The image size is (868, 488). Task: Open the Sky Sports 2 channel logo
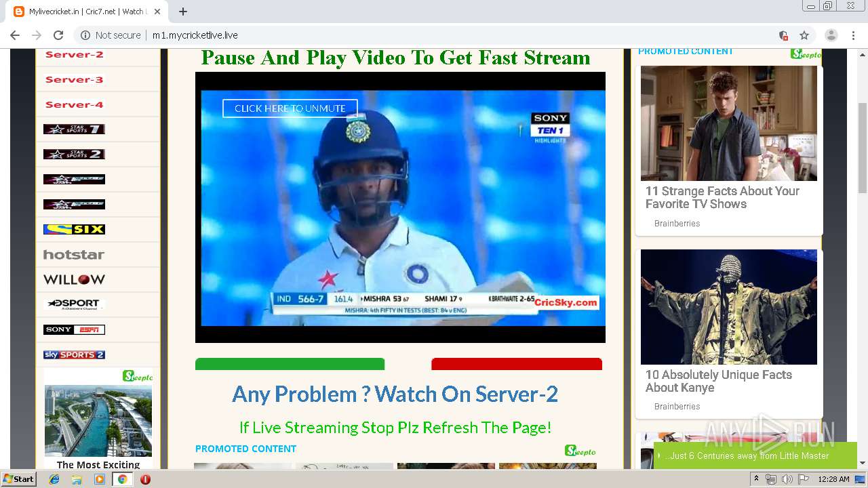tap(74, 354)
